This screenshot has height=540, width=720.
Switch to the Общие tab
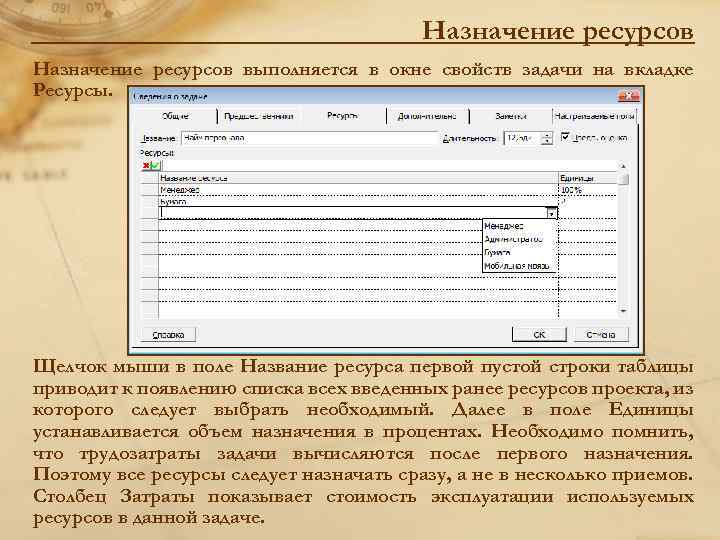click(x=175, y=116)
